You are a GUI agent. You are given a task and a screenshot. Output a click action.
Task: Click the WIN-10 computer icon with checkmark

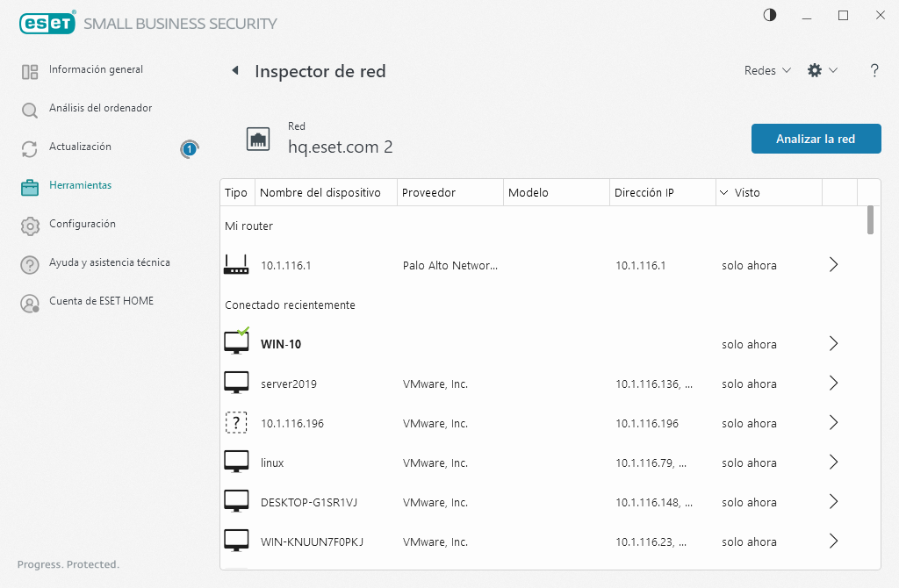click(236, 343)
